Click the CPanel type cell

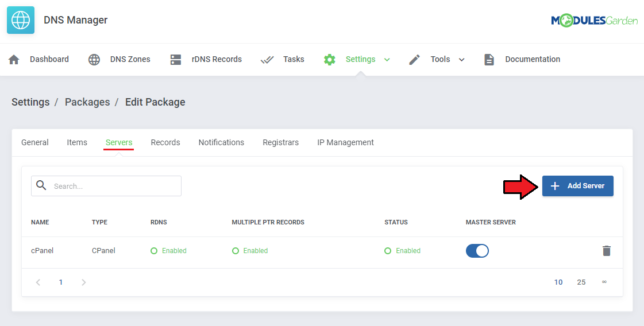tap(103, 250)
